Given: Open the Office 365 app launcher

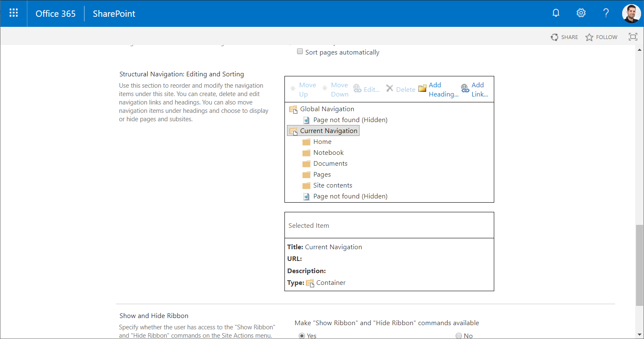Looking at the screenshot, I should [13, 13].
